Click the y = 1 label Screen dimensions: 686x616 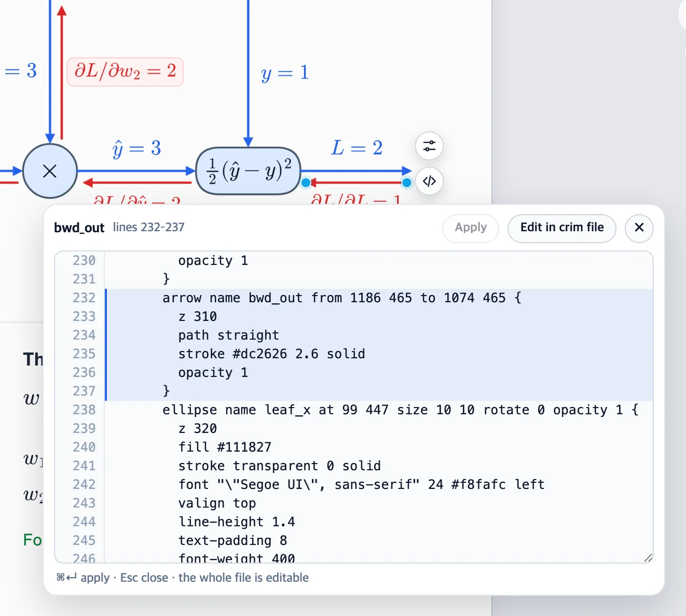click(x=285, y=73)
